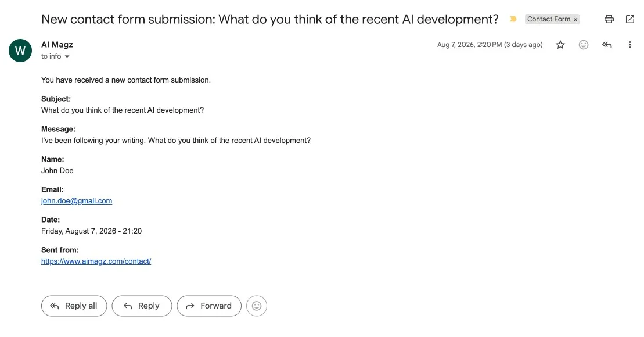Viewport: 644px width, 337px height.
Task: Click the Reply all button
Action: pyautogui.click(x=74, y=306)
